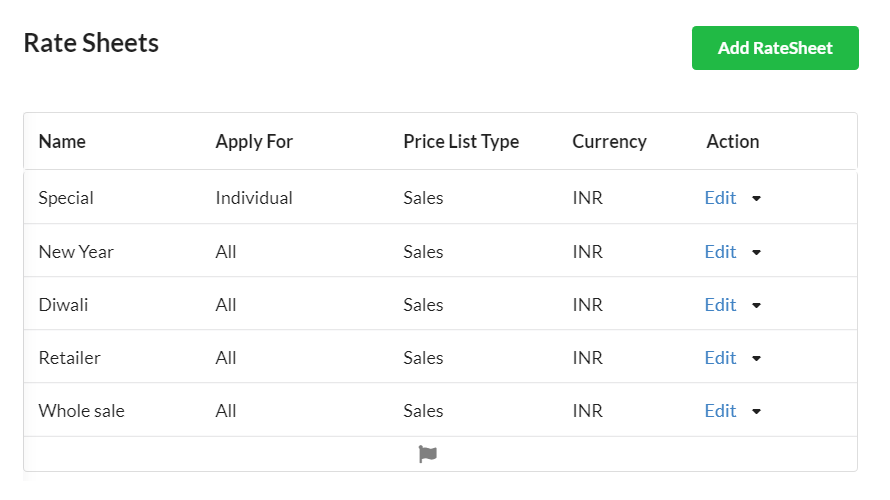Select the Special row name cell
The width and height of the screenshot is (890, 500).
pos(66,198)
